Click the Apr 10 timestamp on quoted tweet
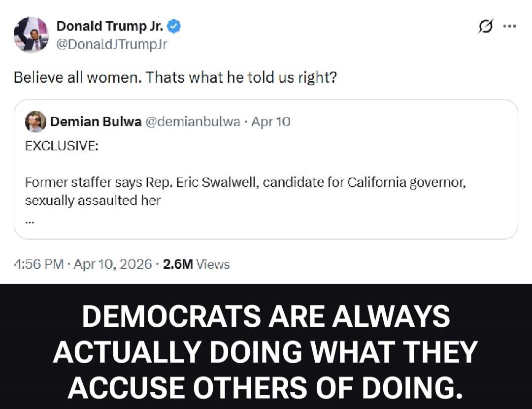Viewport: 532px width, 409px height. pos(271,122)
